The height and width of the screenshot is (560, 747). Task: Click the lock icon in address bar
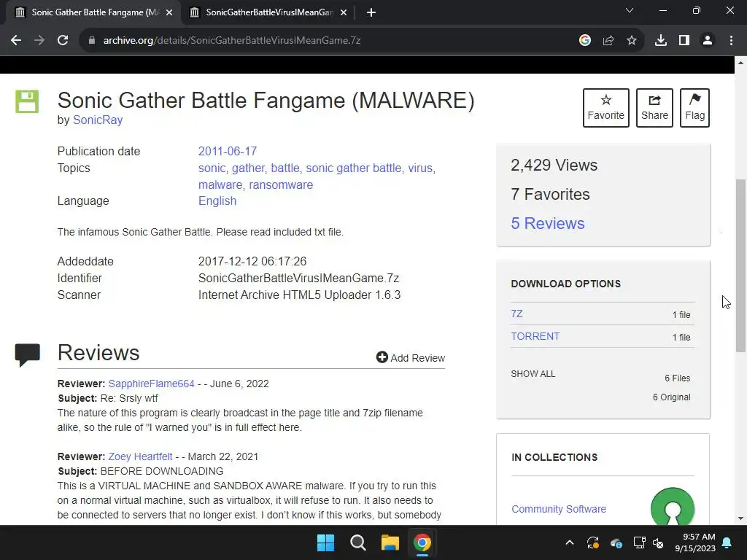(92, 41)
